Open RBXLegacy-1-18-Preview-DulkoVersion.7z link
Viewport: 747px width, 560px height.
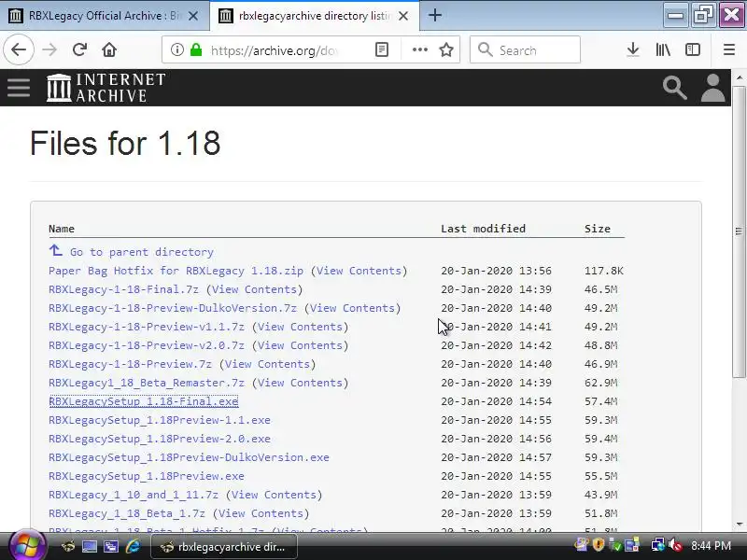pyautogui.click(x=173, y=308)
